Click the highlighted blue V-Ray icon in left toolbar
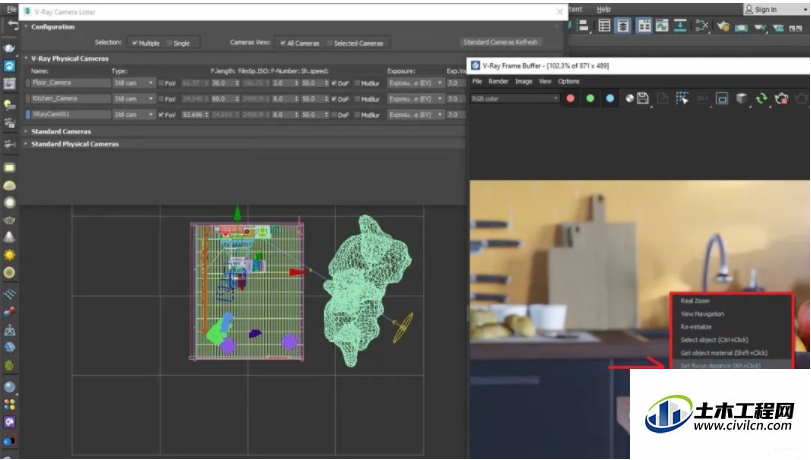811x460 pixels. point(9,66)
